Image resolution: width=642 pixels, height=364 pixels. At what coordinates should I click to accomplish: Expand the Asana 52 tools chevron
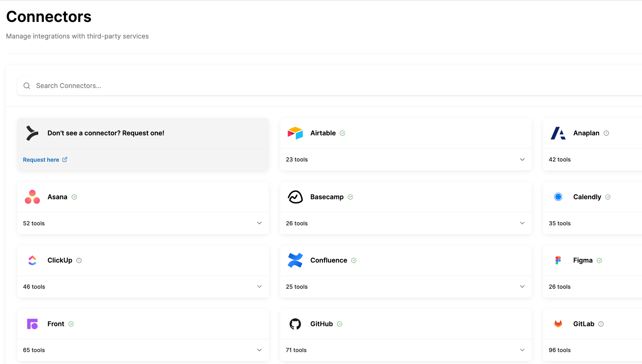pos(259,223)
